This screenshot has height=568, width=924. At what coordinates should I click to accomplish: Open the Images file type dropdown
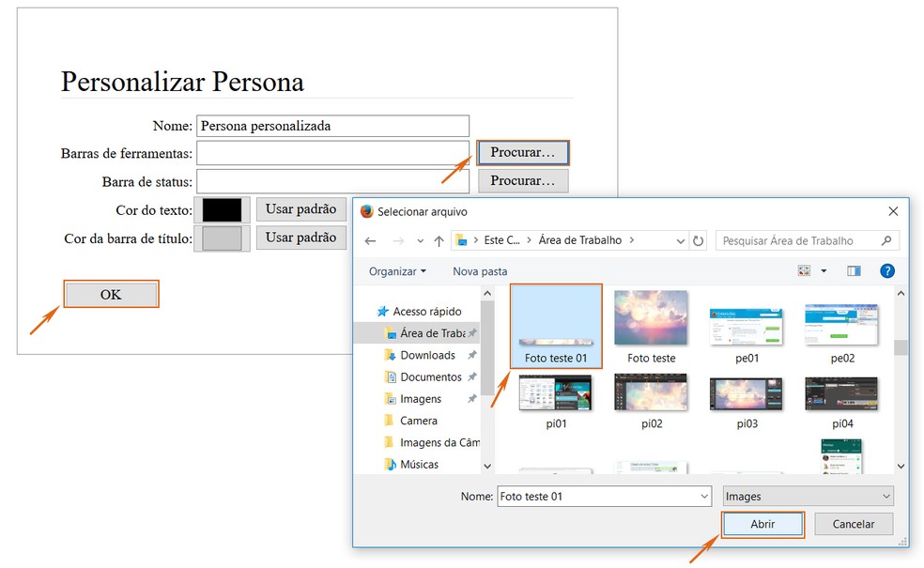pyautogui.click(x=808, y=497)
